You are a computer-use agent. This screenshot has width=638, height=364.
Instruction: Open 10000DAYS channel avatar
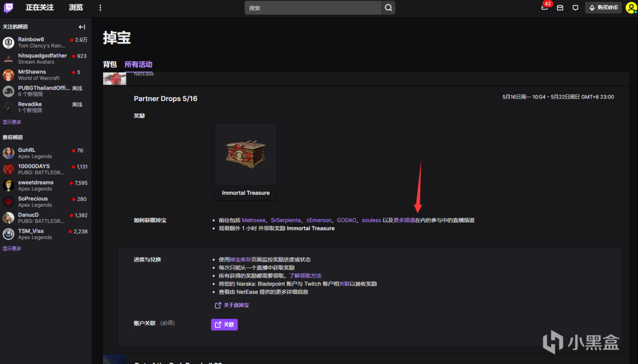pos(9,170)
